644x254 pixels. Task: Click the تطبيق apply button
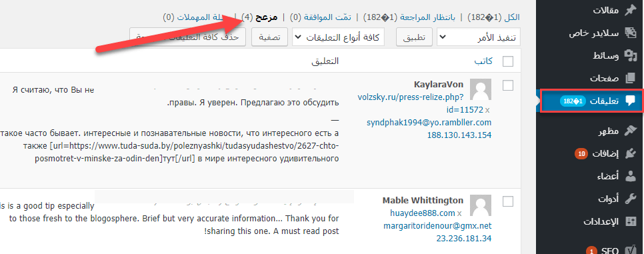(x=414, y=37)
